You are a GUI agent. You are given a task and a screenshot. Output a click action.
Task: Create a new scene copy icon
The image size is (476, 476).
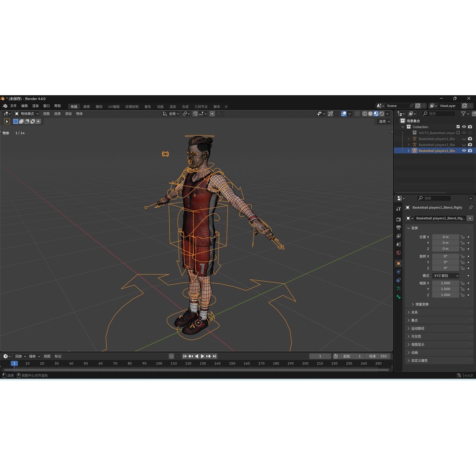[418, 106]
